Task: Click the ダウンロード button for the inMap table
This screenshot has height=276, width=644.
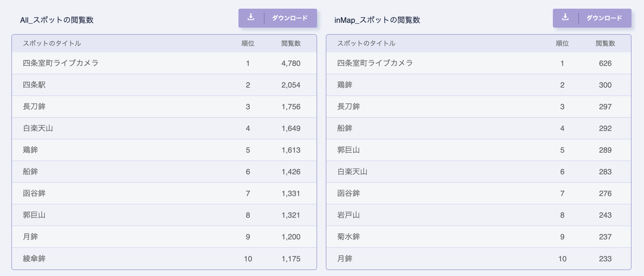Action: [604, 18]
